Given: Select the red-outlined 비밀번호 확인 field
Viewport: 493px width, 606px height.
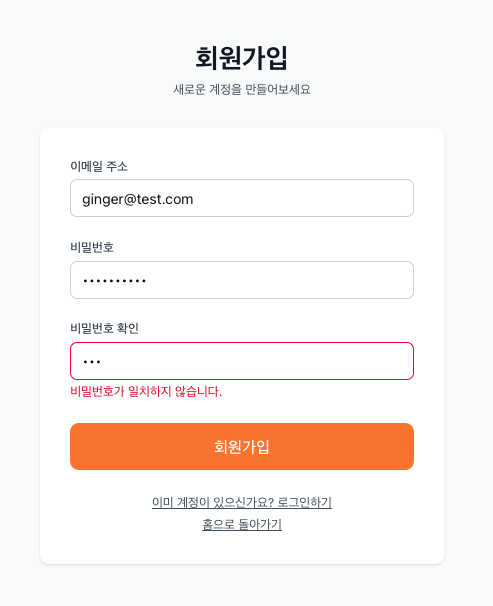Looking at the screenshot, I should 242,361.
